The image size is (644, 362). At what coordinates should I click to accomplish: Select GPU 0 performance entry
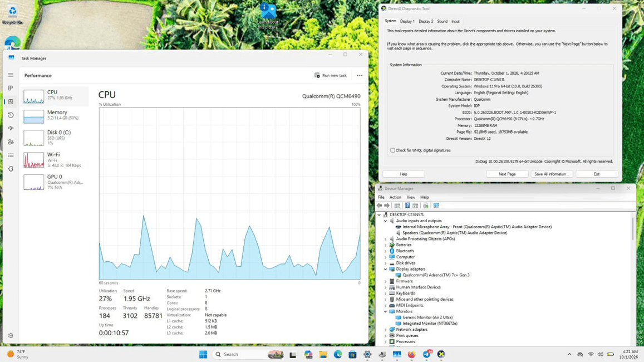[55, 182]
